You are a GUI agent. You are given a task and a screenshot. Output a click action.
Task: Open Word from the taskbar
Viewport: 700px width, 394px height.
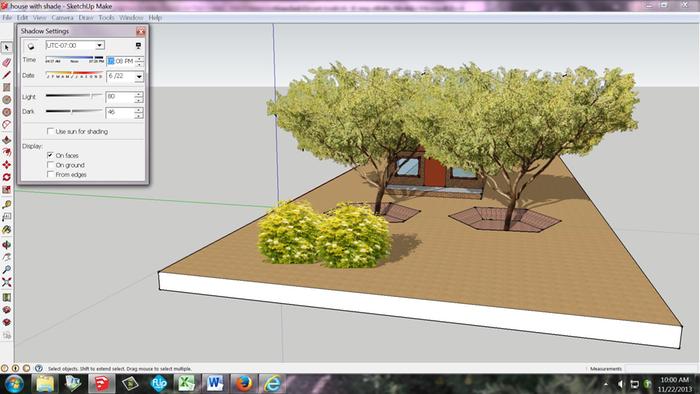coord(215,383)
